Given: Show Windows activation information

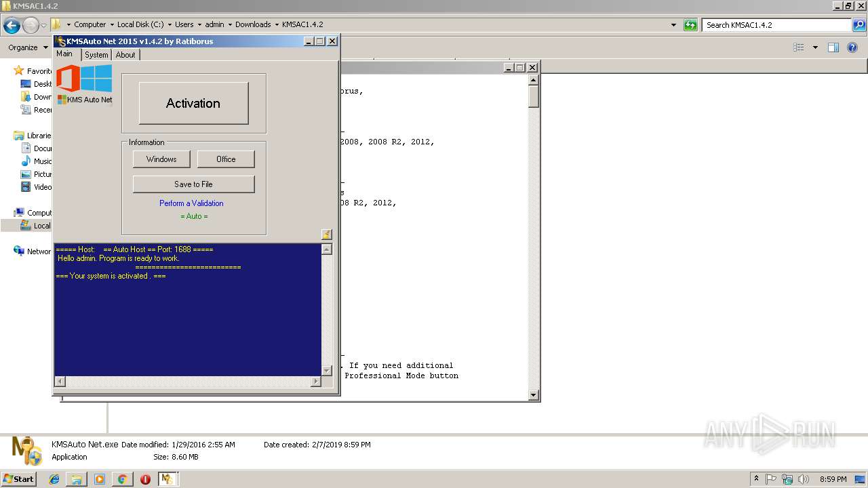Looking at the screenshot, I should pos(161,159).
